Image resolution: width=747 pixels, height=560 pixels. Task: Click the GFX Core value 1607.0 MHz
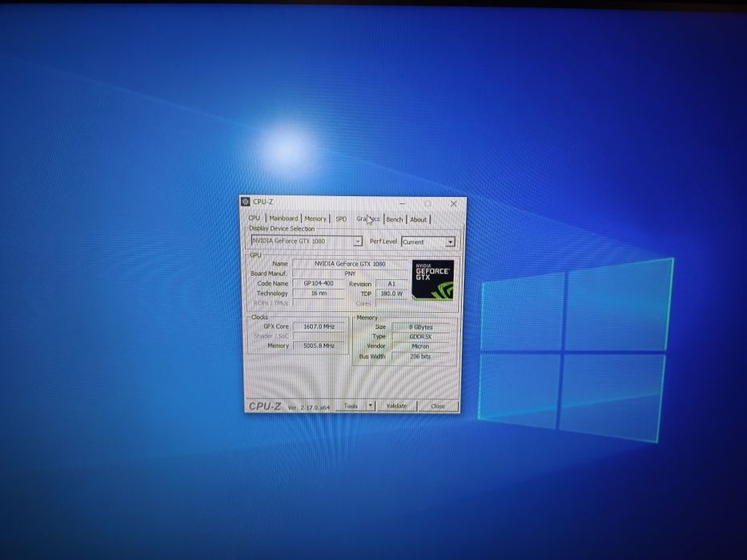point(319,326)
